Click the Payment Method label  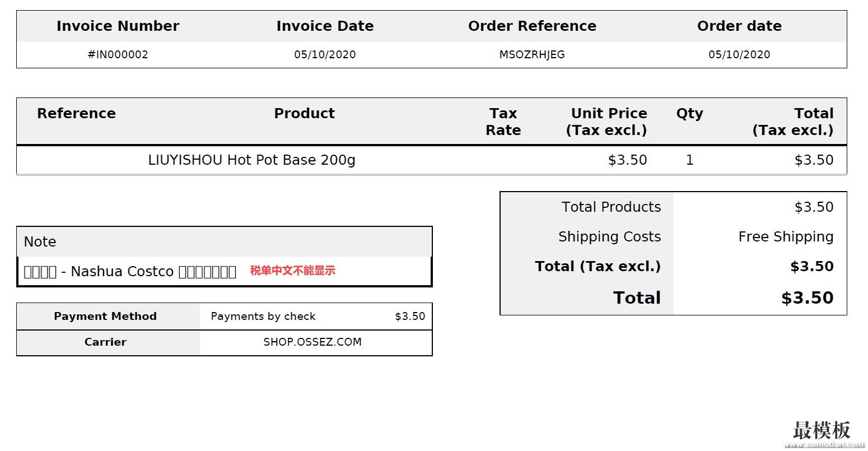click(105, 316)
